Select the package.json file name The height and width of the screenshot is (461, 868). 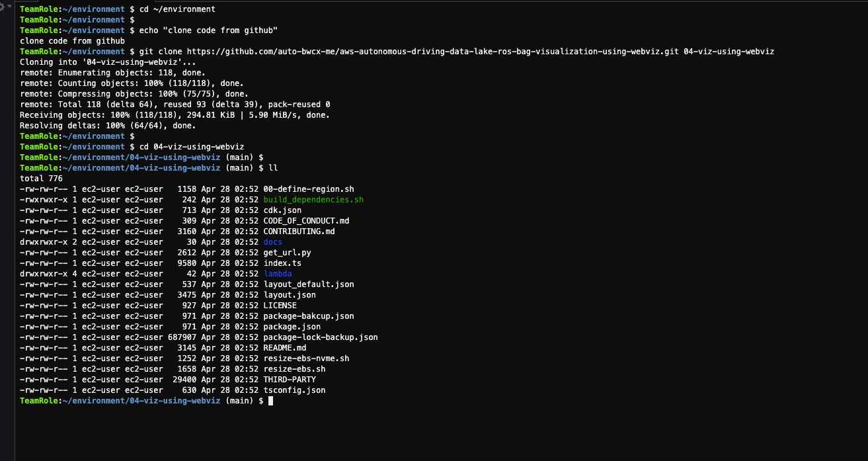pyautogui.click(x=292, y=327)
